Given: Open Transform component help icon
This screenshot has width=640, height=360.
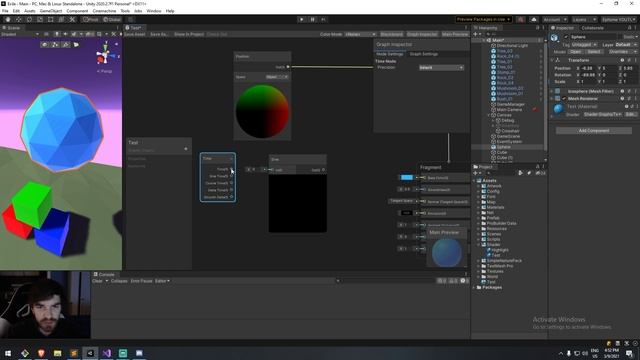Looking at the screenshot, I should [622, 60].
